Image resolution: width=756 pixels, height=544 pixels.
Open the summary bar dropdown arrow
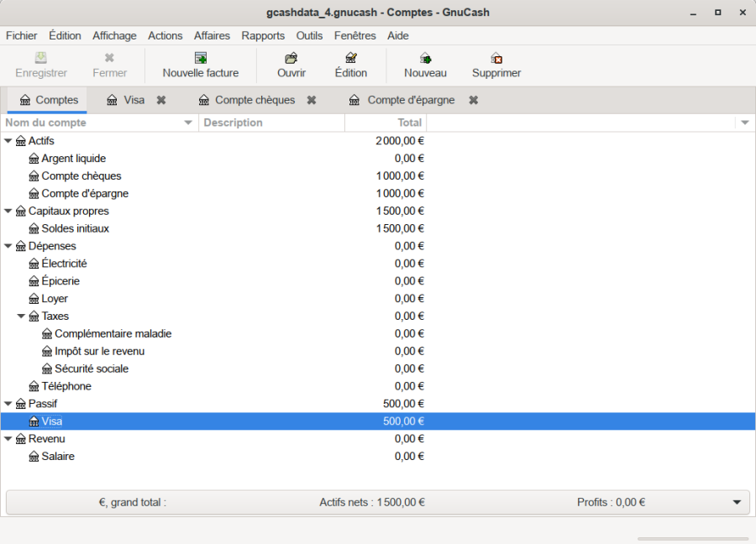point(737,503)
